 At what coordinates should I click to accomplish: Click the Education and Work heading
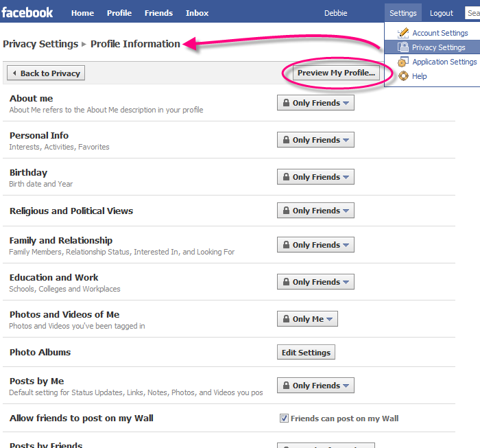point(54,277)
